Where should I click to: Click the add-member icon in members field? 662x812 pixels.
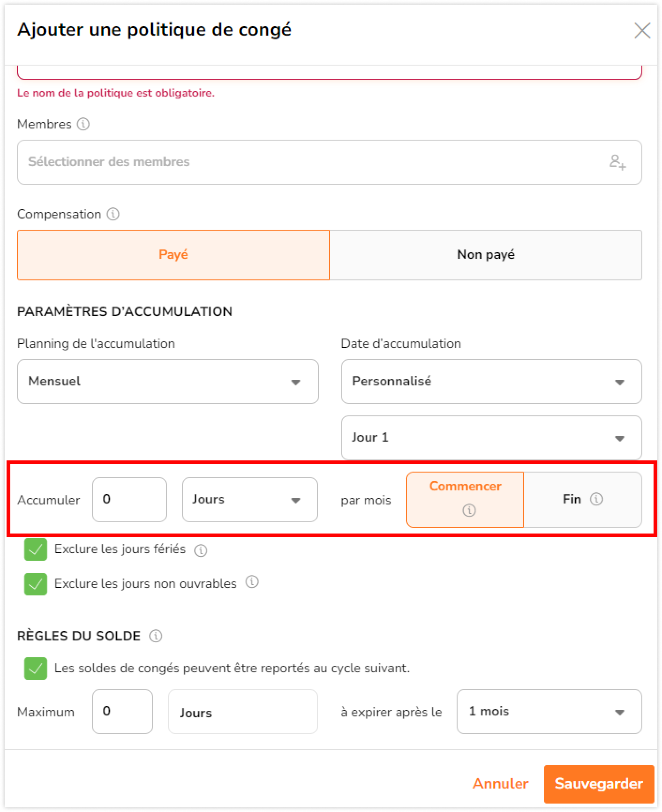(617, 162)
